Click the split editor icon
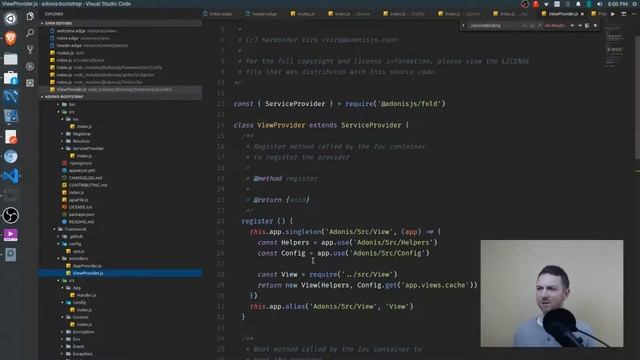640x360 pixels. click(x=624, y=14)
